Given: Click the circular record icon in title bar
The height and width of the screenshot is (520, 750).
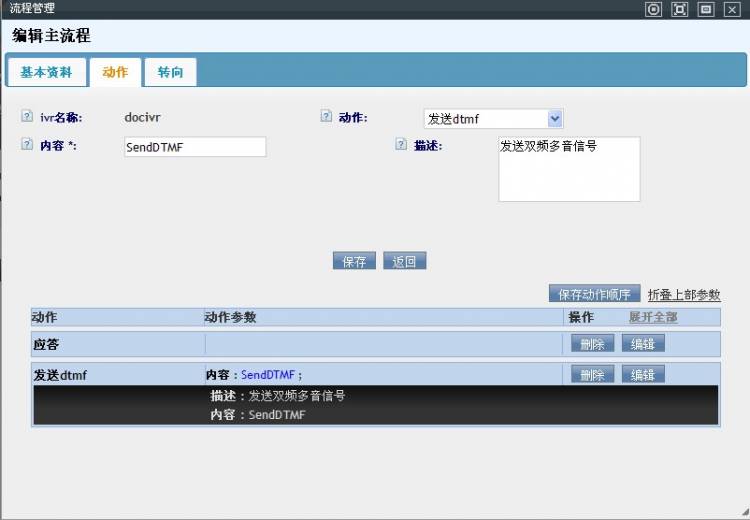Looking at the screenshot, I should click(654, 9).
